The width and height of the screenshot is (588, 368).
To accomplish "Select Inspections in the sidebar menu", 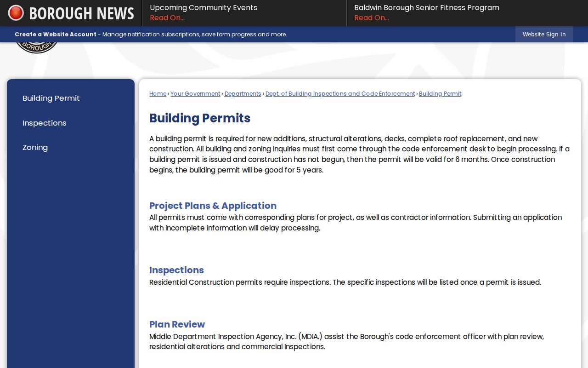I will [45, 123].
